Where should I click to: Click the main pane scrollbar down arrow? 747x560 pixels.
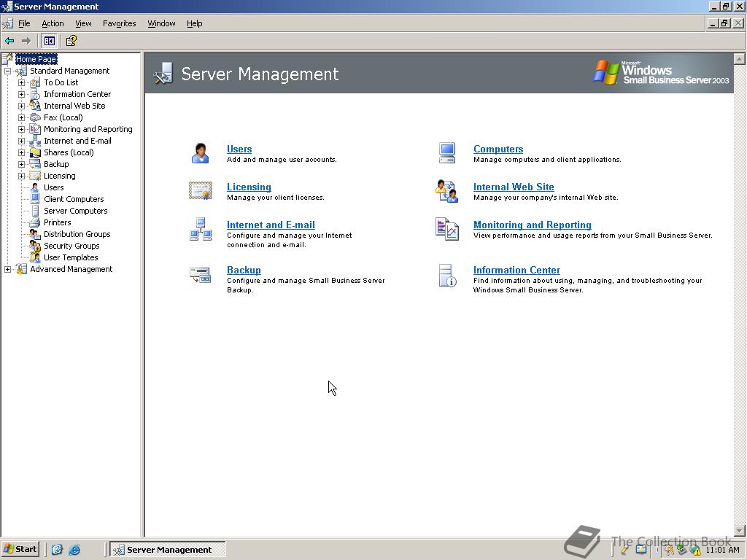click(740, 531)
